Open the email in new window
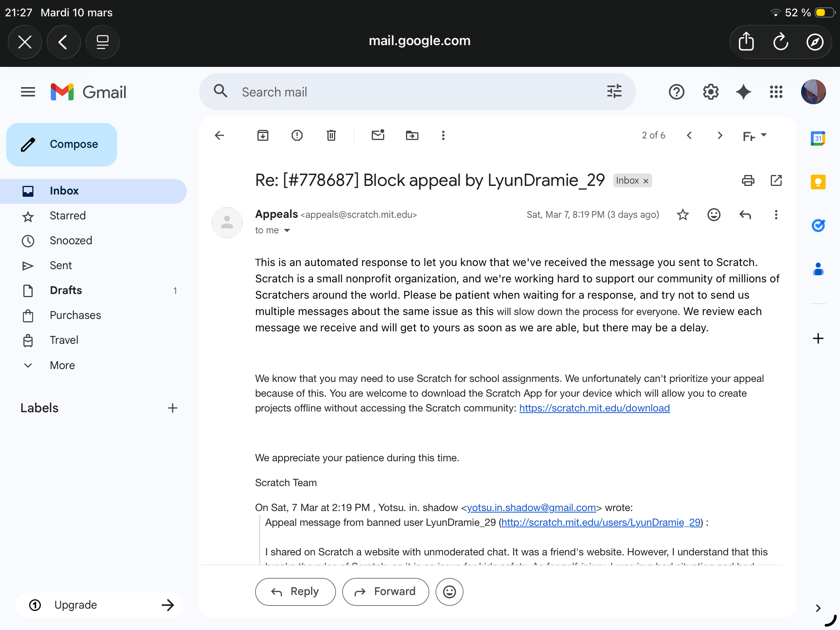Viewport: 840px width, 630px height. pyautogui.click(x=776, y=180)
